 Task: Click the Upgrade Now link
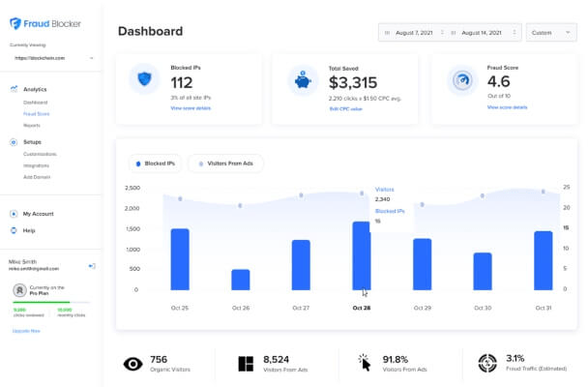[x=26, y=331]
